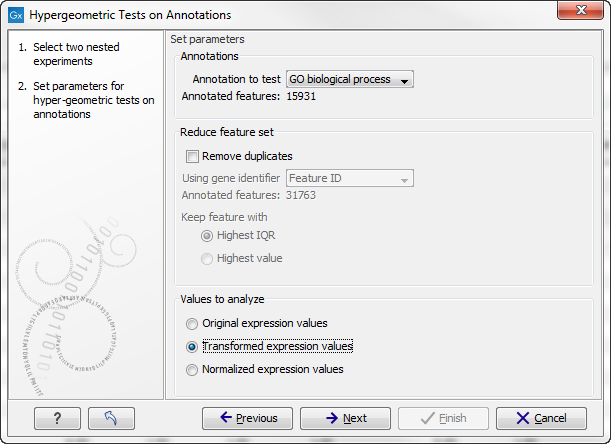
Task: Open the Annotation to test dropdown
Action: coord(349,79)
